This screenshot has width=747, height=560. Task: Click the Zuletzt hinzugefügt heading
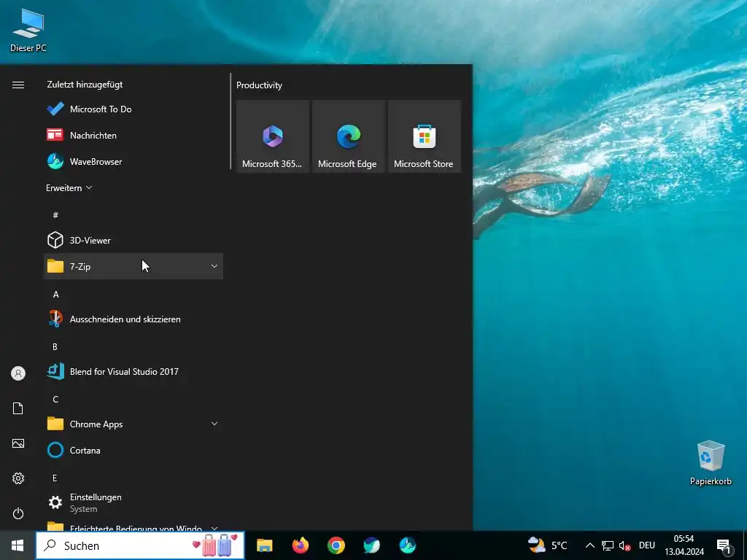85,85
